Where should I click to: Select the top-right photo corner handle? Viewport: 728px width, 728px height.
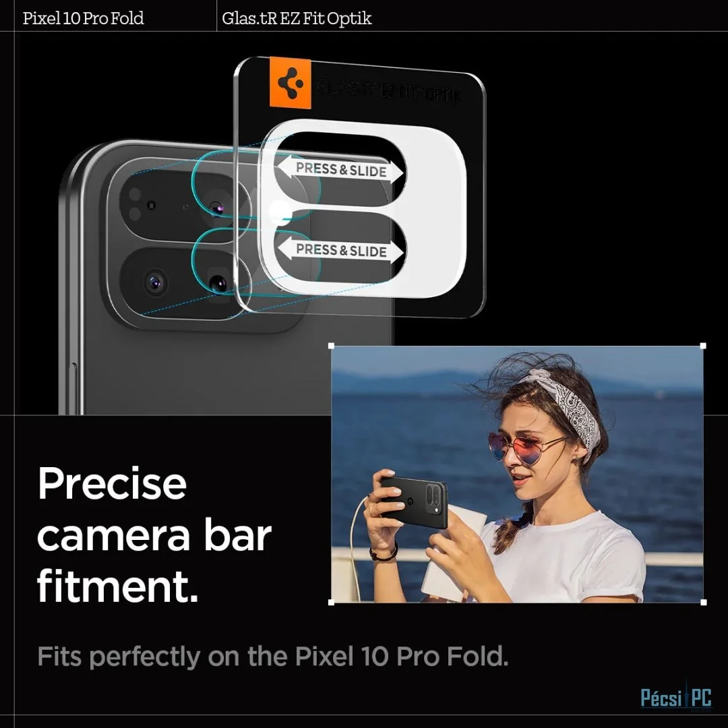pos(703,346)
